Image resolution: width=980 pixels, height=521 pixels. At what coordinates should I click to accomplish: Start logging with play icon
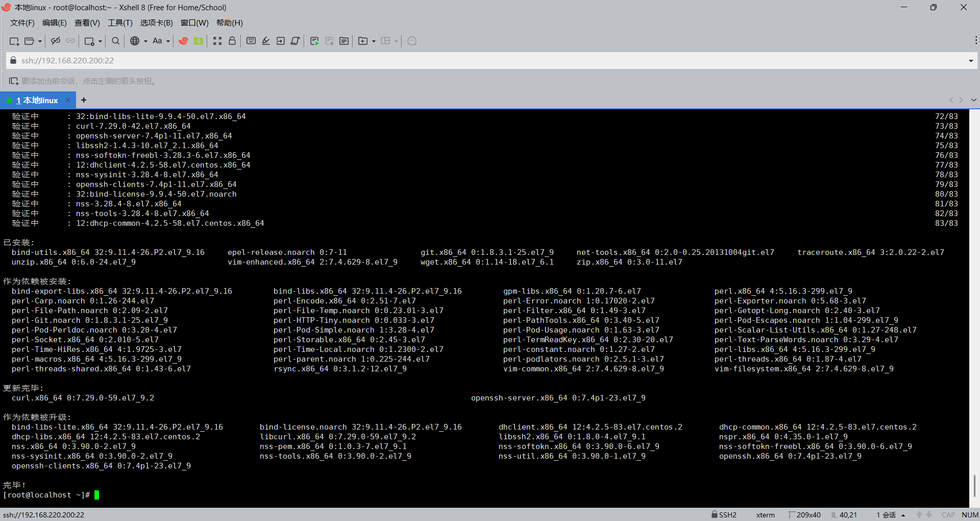(314, 41)
